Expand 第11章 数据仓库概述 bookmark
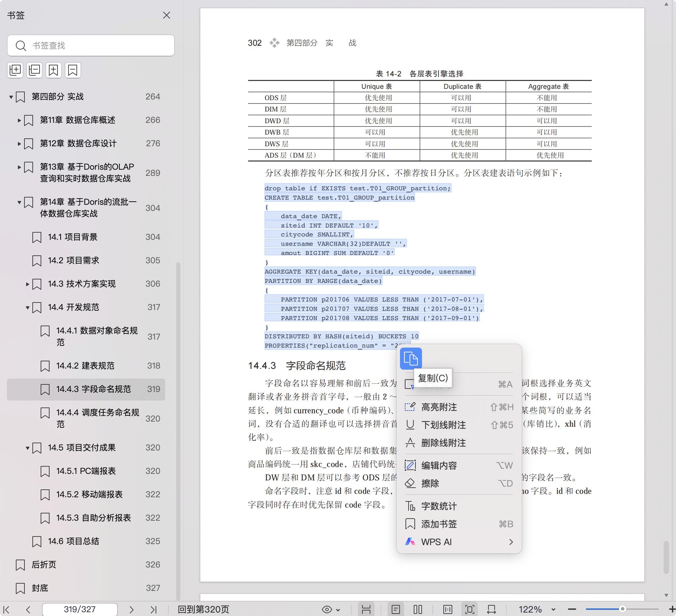 pyautogui.click(x=19, y=120)
